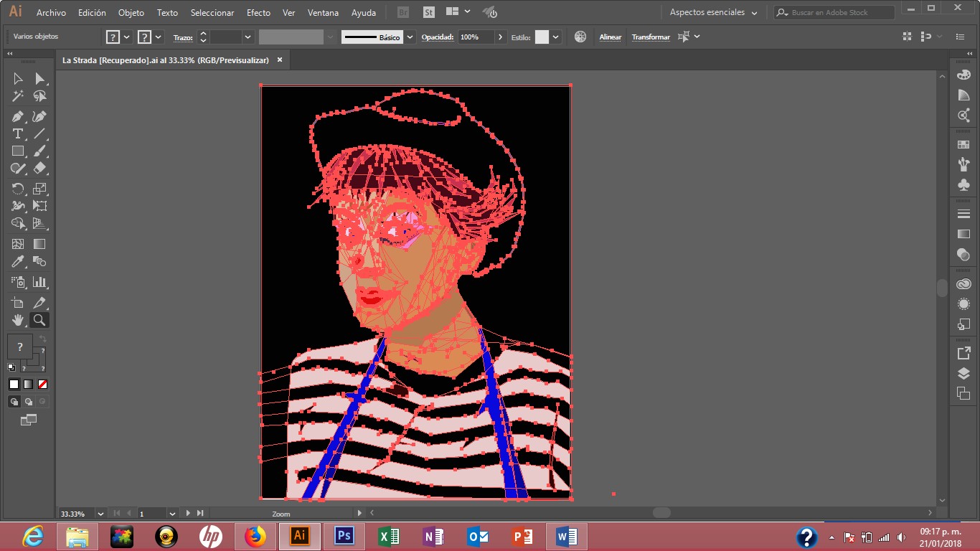
Task: Switch to Draw Behind mode
Action: pos(29,402)
